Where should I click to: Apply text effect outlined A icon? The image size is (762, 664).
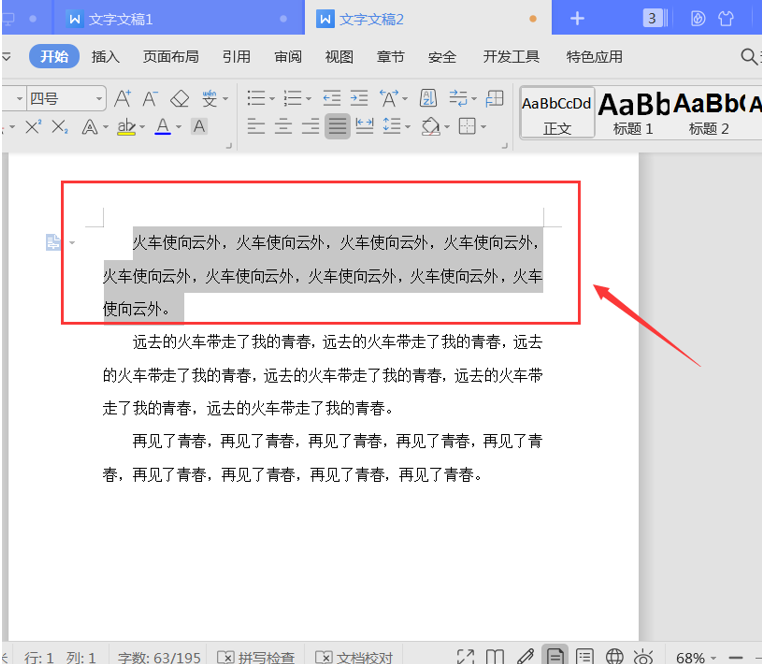tap(89, 127)
